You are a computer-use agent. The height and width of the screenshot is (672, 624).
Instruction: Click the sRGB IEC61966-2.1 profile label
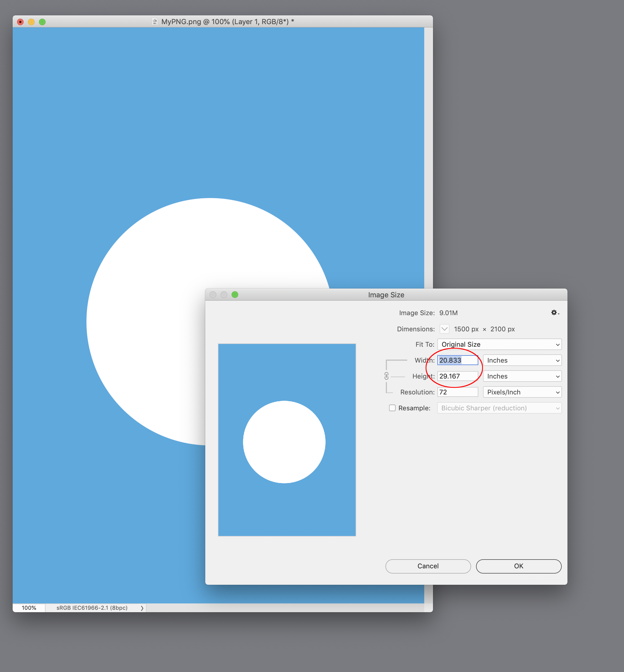91,608
